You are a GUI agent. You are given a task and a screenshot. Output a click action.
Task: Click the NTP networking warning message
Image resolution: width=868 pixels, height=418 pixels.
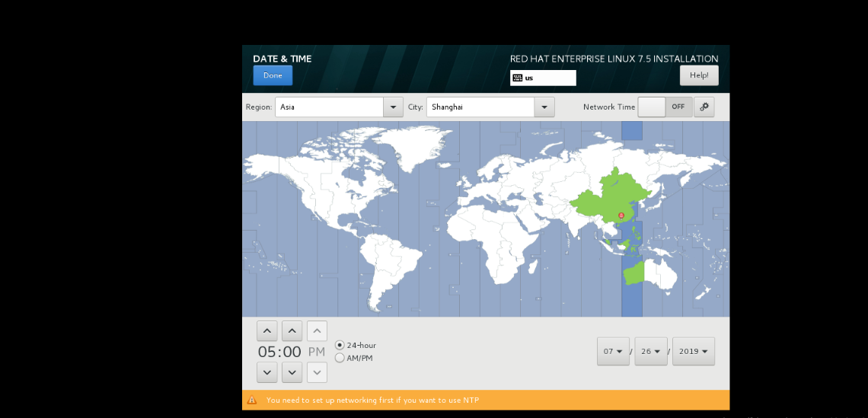pyautogui.click(x=372, y=400)
